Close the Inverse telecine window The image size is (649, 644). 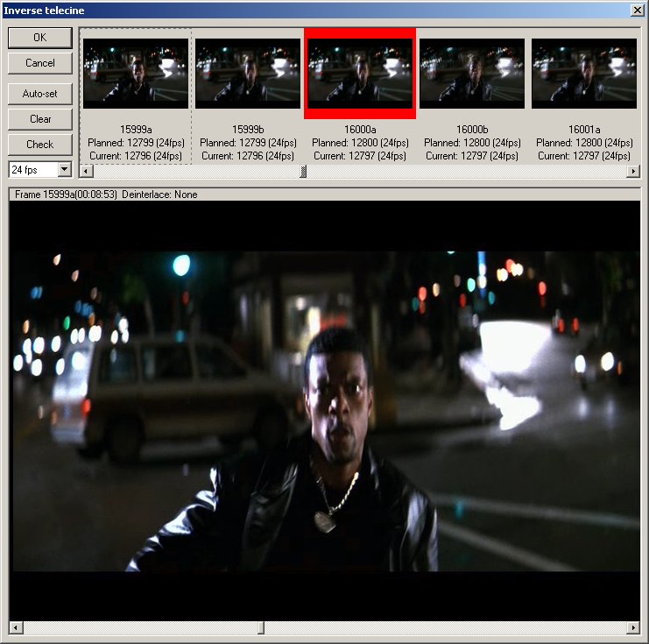[x=637, y=10]
